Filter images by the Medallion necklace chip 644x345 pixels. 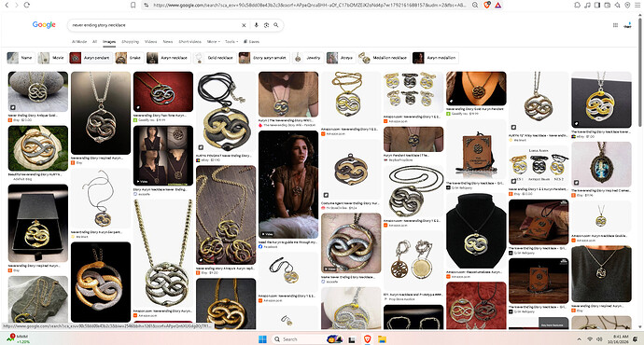point(384,58)
